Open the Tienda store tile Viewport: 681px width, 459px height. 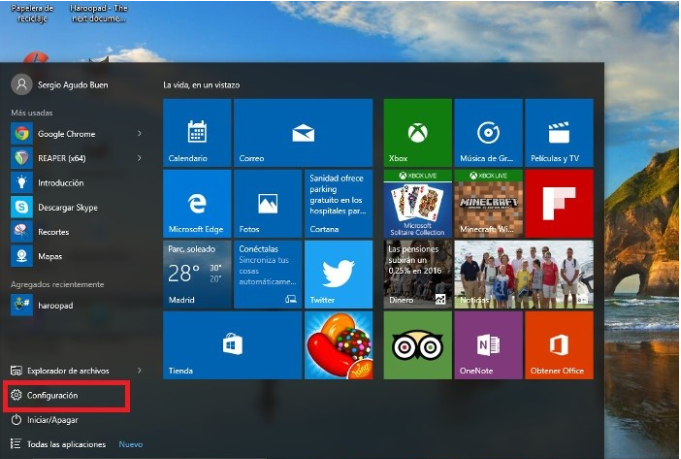click(x=232, y=345)
